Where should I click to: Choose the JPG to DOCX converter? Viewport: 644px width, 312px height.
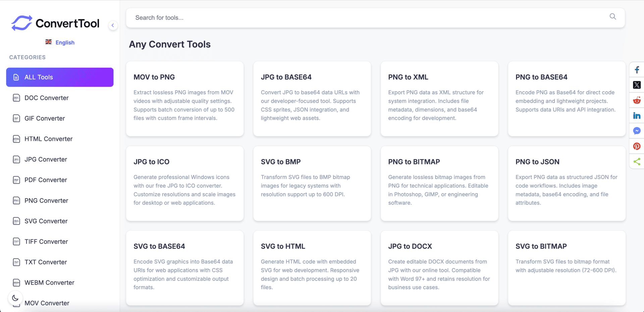coord(439,268)
